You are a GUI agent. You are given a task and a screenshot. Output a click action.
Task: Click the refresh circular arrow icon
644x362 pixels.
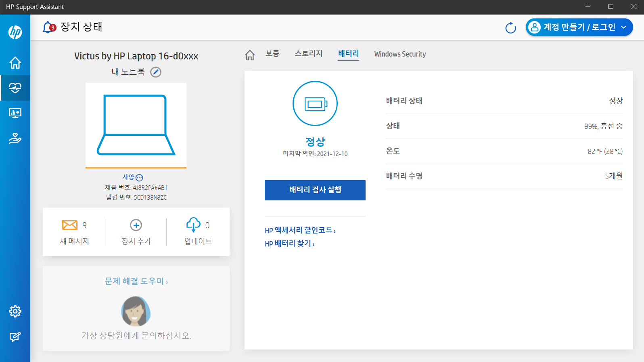pyautogui.click(x=510, y=27)
